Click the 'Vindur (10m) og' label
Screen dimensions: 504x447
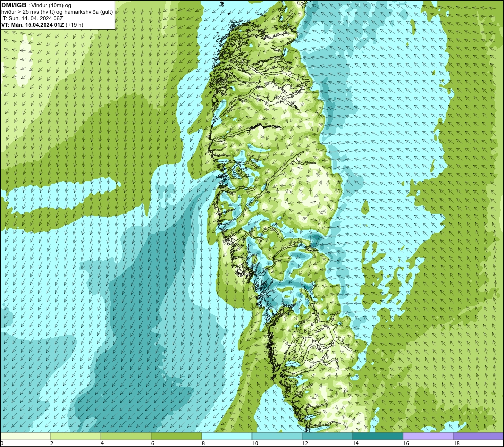click(51, 6)
